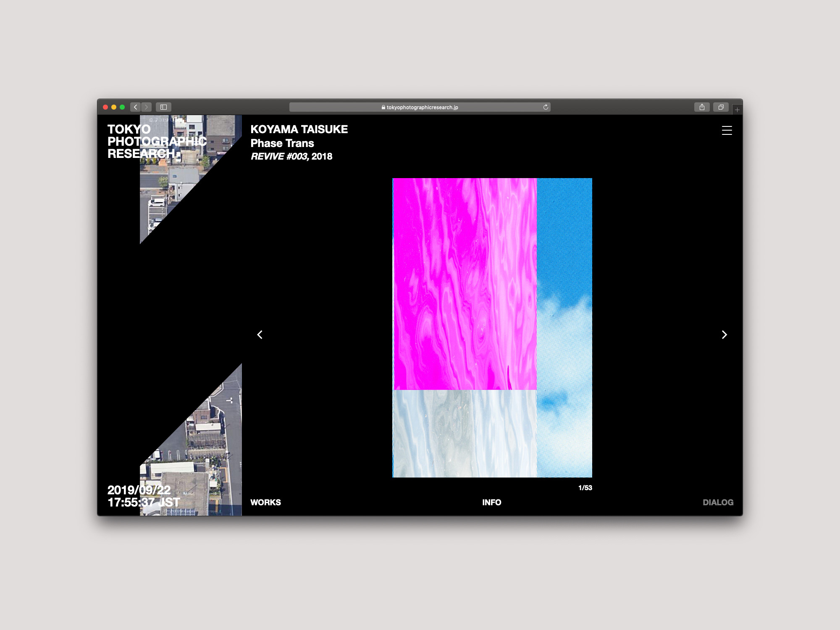Open the INFO section
The image size is (840, 630).
[491, 502]
